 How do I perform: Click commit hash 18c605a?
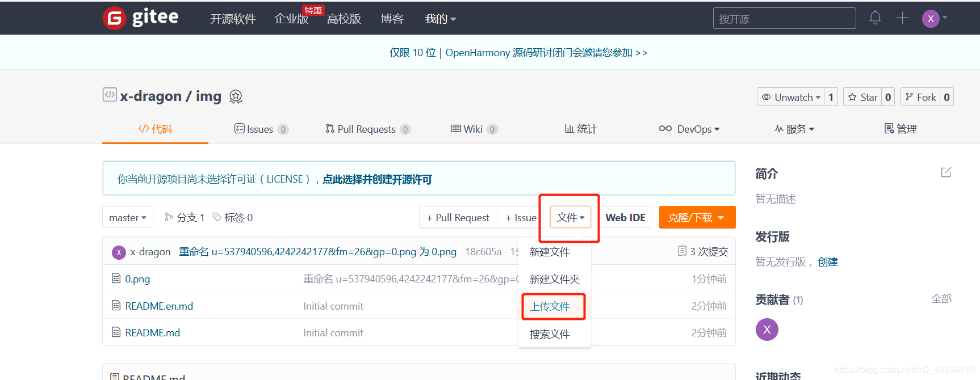(x=483, y=251)
